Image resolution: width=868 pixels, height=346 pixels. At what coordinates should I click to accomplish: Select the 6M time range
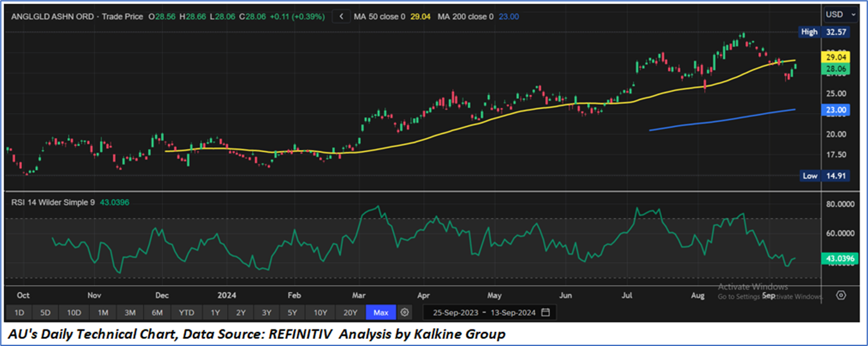click(157, 313)
